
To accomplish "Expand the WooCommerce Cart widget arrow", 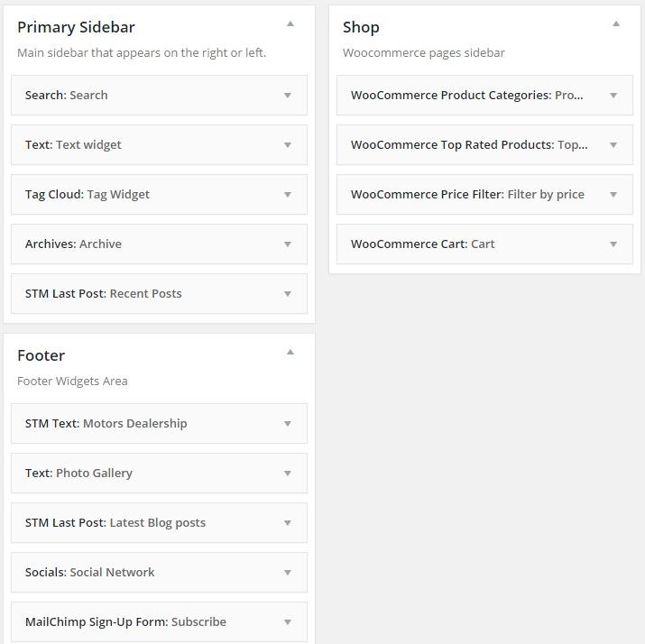I will [x=613, y=244].
